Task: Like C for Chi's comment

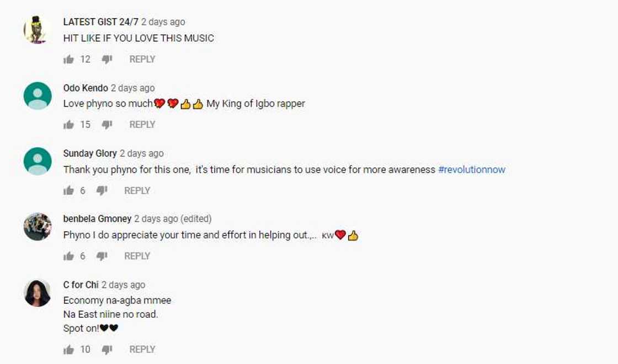Action: click(x=68, y=350)
